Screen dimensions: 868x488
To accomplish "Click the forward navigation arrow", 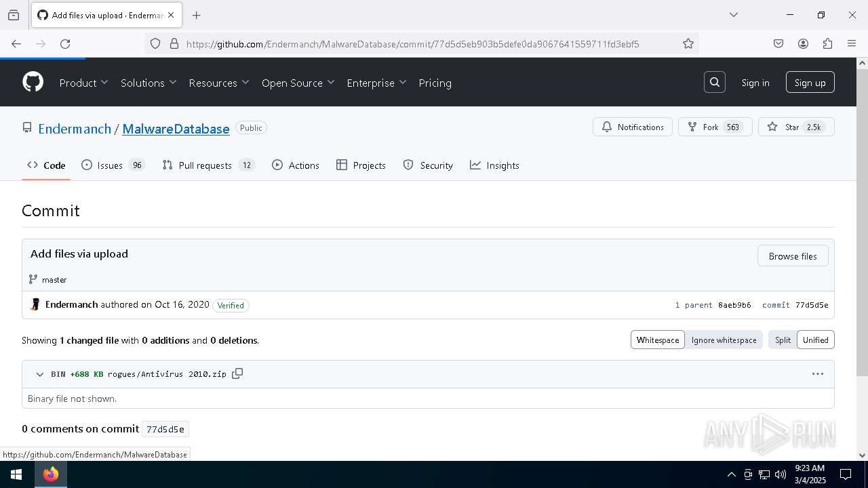I will coord(41,43).
